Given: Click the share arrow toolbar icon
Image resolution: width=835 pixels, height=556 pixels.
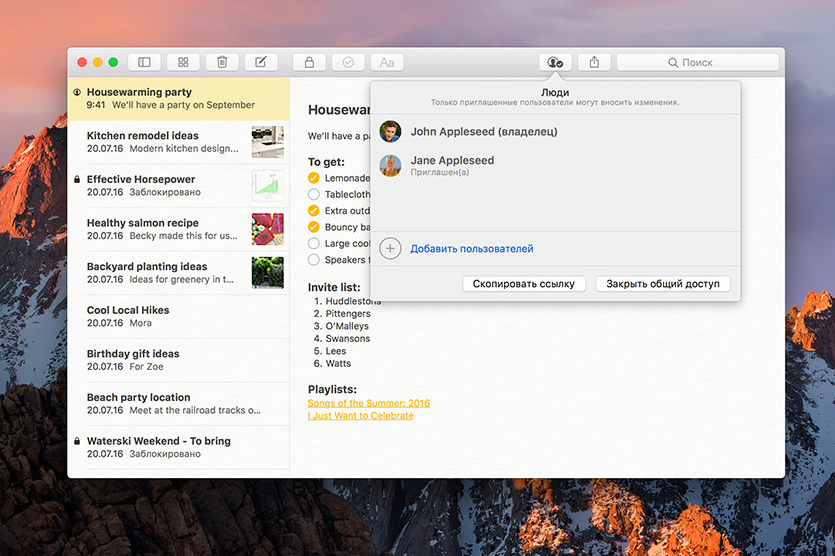Looking at the screenshot, I should pyautogui.click(x=594, y=62).
